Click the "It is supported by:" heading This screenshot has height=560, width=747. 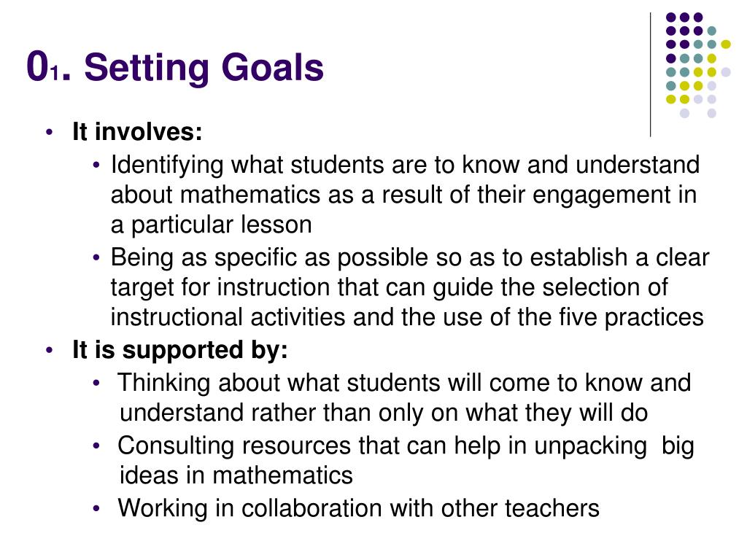click(x=180, y=351)
